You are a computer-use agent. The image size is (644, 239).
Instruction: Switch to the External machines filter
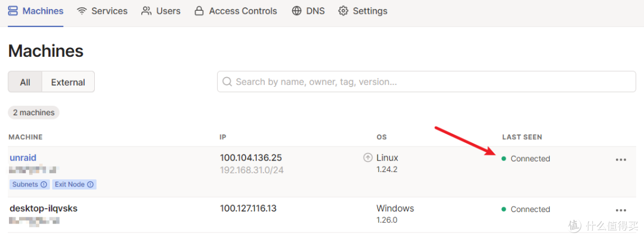coord(68,82)
